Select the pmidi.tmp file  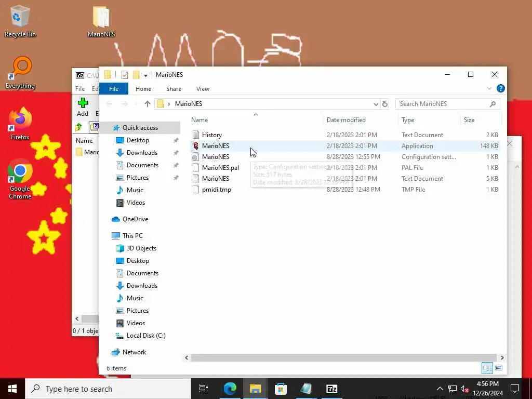click(345, 189)
